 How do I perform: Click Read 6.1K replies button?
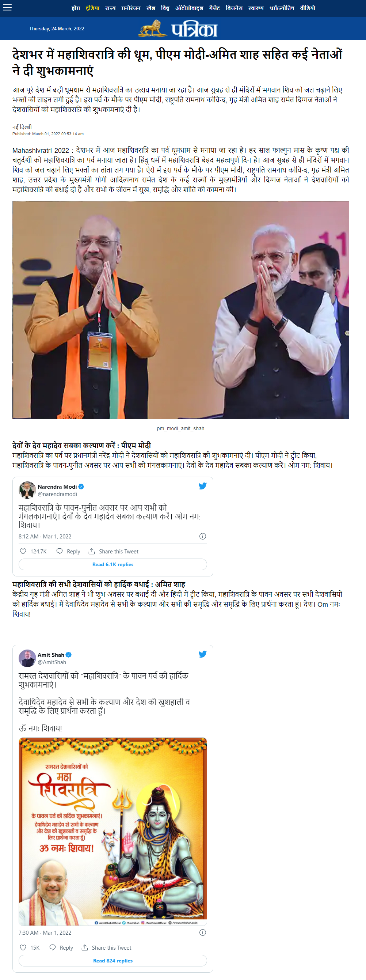tap(113, 564)
